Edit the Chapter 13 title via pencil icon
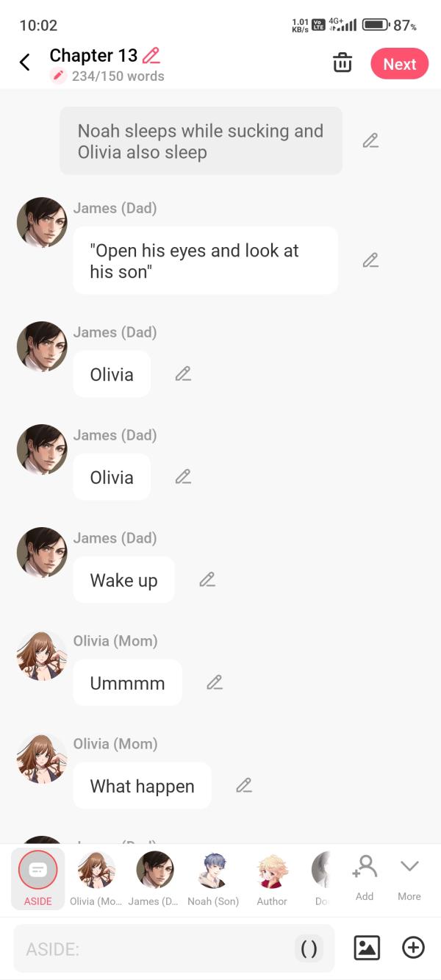441x980 pixels. pyautogui.click(x=153, y=55)
